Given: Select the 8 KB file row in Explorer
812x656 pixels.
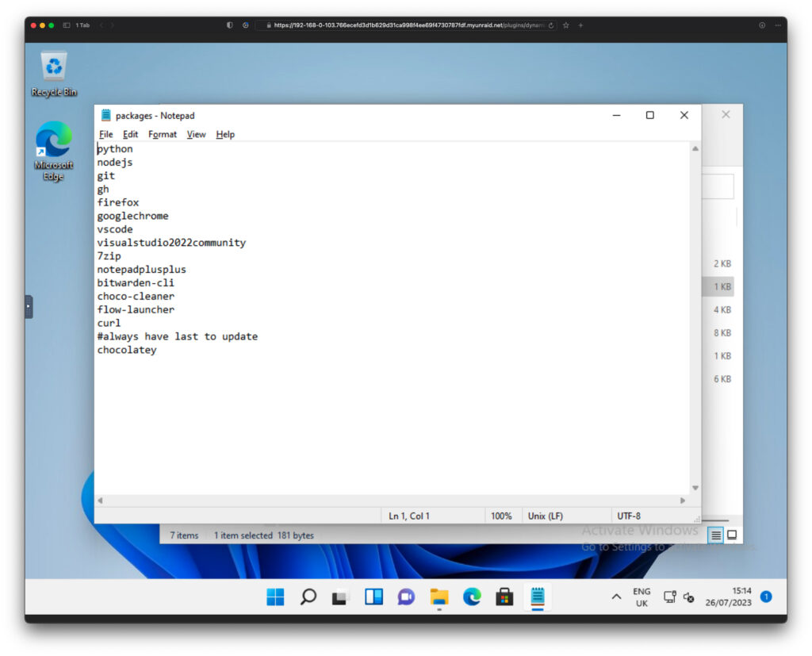Looking at the screenshot, I should point(718,332).
